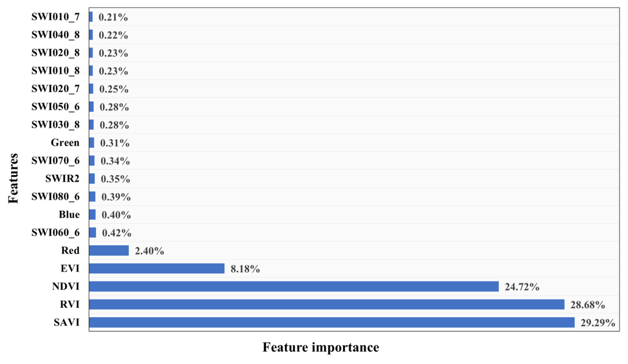Viewport: 628px width, 364px height.
Task: Select the SWI010_7 label at top
Action: pyautogui.click(x=55, y=17)
